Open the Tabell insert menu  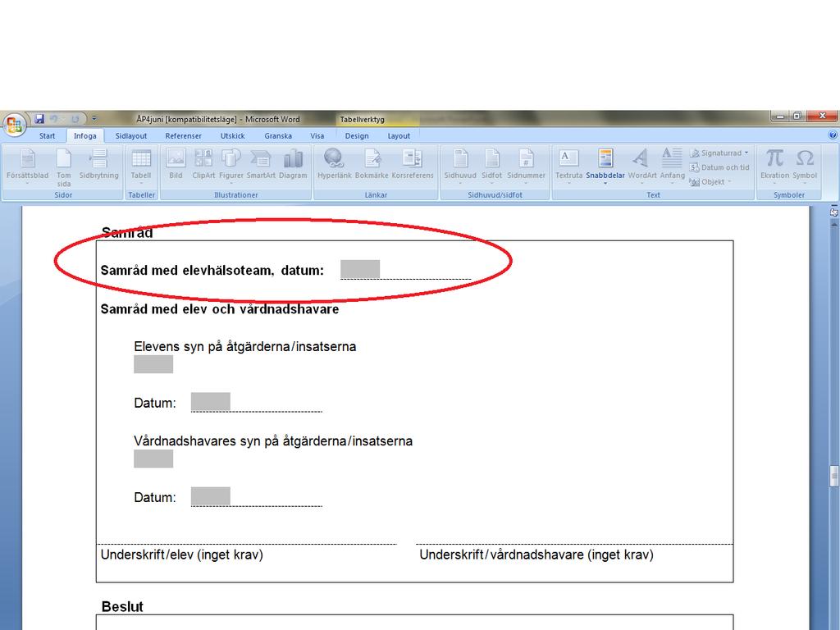tap(141, 167)
